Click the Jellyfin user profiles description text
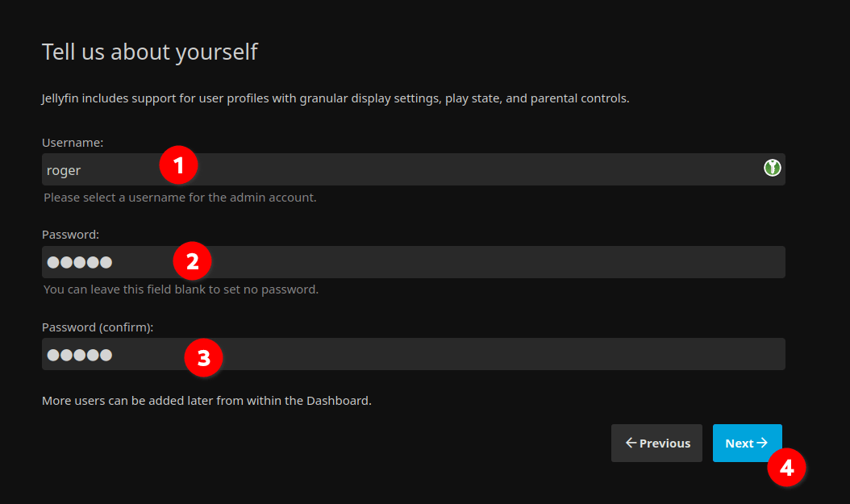The height and width of the screenshot is (504, 850). pyautogui.click(x=335, y=98)
